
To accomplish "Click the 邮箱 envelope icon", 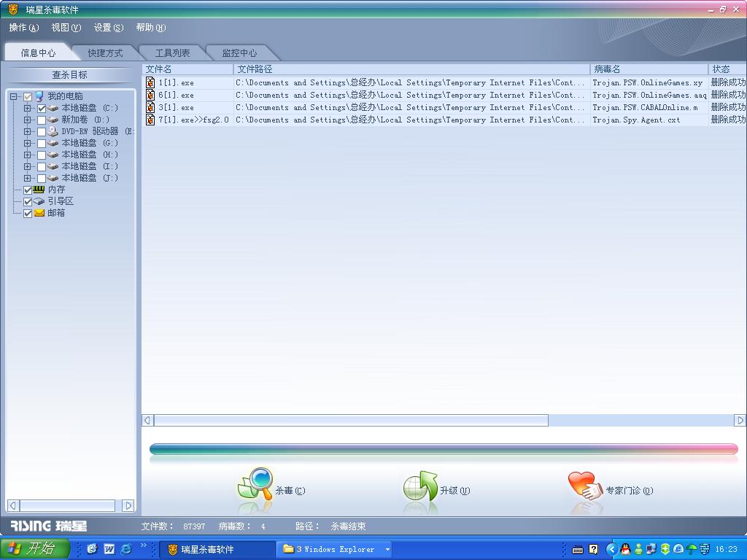I will (x=39, y=213).
